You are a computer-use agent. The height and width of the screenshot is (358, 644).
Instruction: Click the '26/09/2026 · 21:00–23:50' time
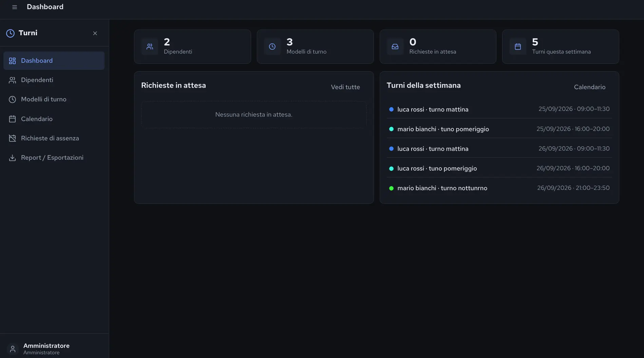[573, 188]
